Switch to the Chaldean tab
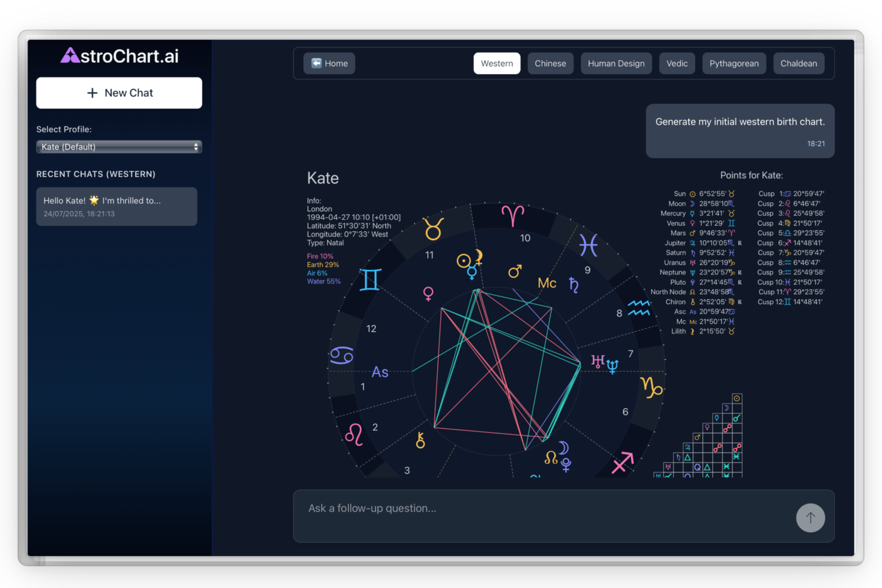This screenshot has height=588, width=882. 798,63
